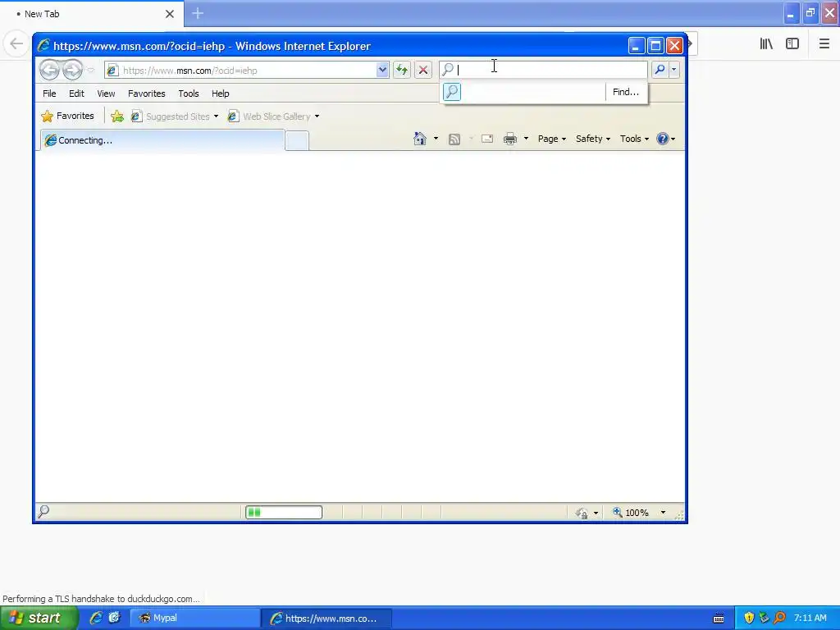
Task: Launch Internet Explorer from quick launch
Action: click(96, 618)
